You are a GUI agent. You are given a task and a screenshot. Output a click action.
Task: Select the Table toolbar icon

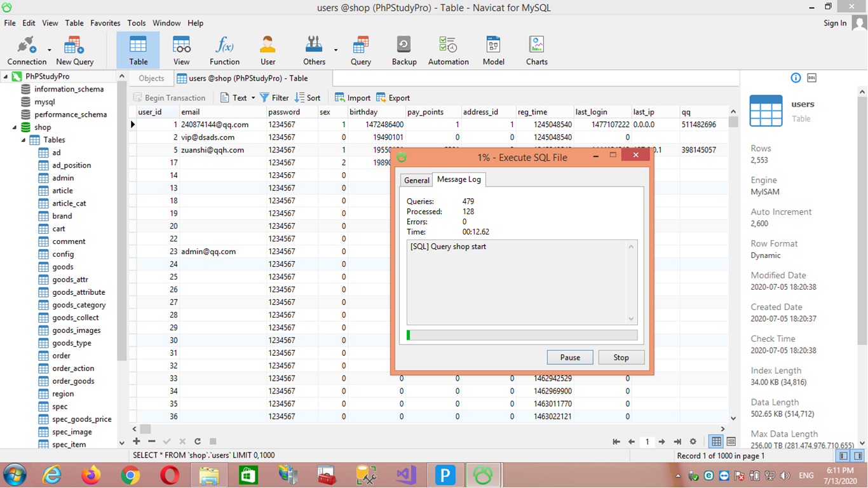(138, 50)
